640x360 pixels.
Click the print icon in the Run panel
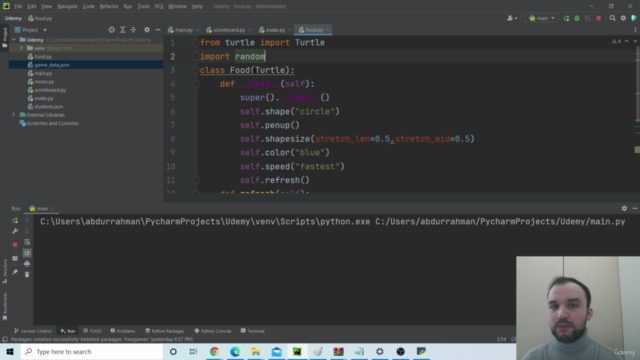tap(27, 264)
